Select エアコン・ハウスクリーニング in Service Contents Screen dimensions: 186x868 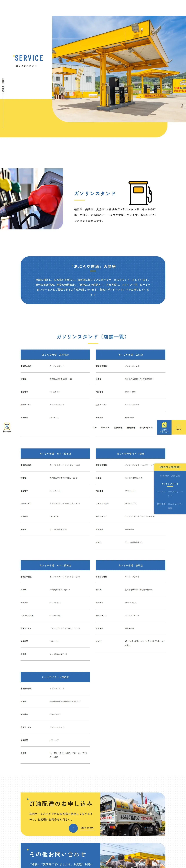(x=170, y=494)
